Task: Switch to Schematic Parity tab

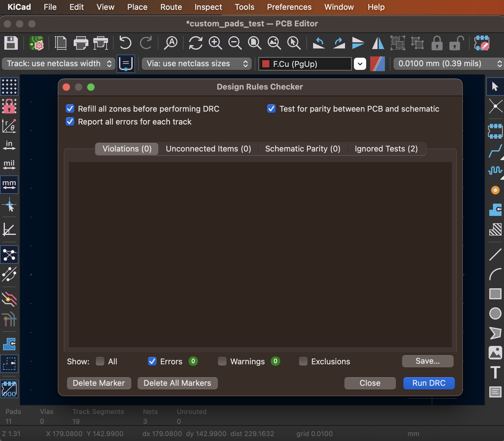Action: pos(303,149)
